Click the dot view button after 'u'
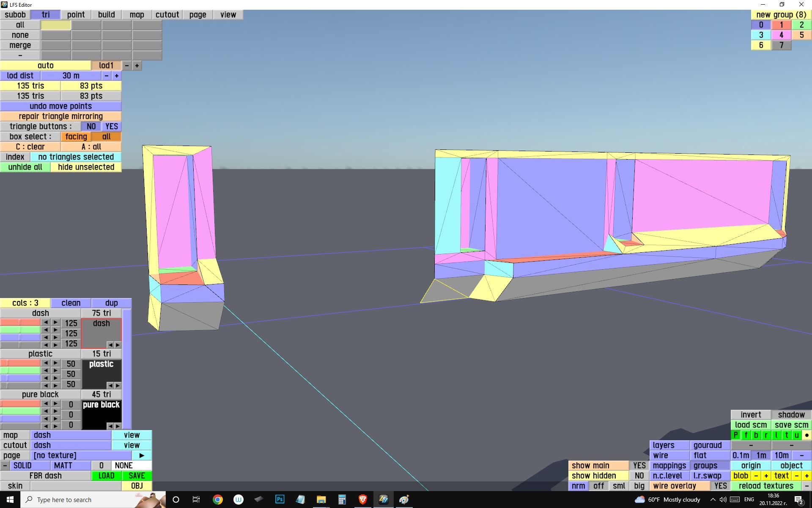Viewport: 812px width, 508px height. click(x=807, y=435)
